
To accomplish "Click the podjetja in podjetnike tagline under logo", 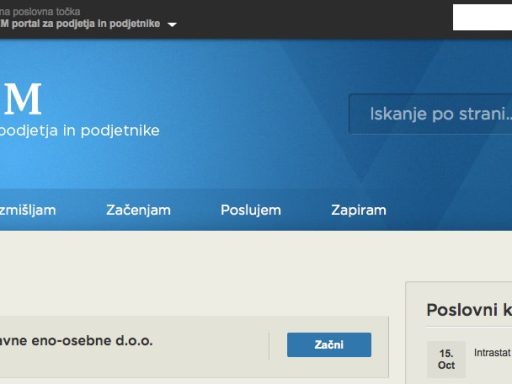I will 79,130.
